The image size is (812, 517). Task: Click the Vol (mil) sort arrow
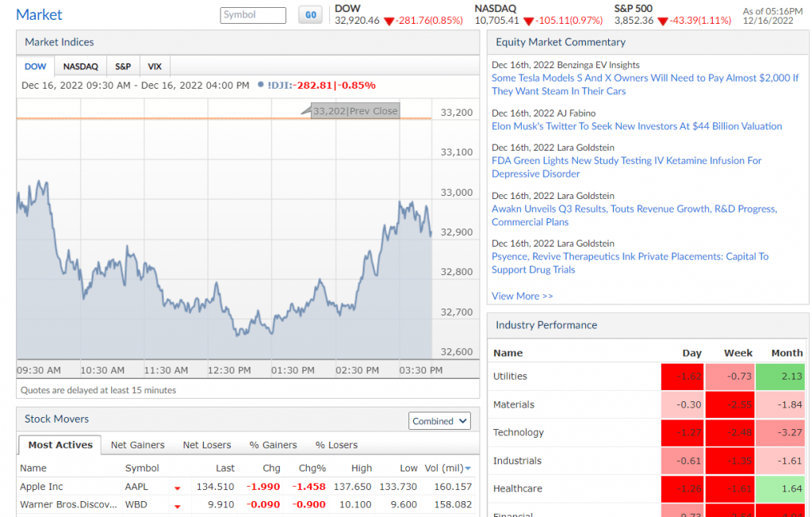click(x=468, y=469)
